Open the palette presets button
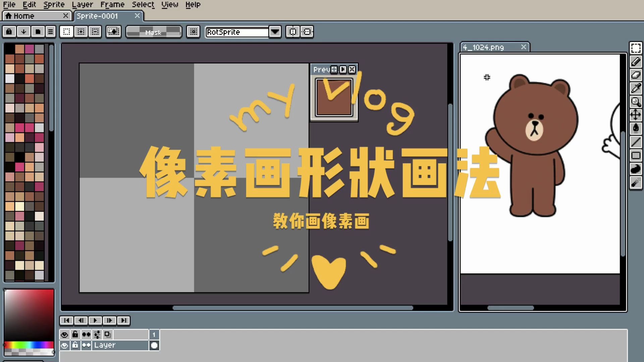 click(x=38, y=32)
